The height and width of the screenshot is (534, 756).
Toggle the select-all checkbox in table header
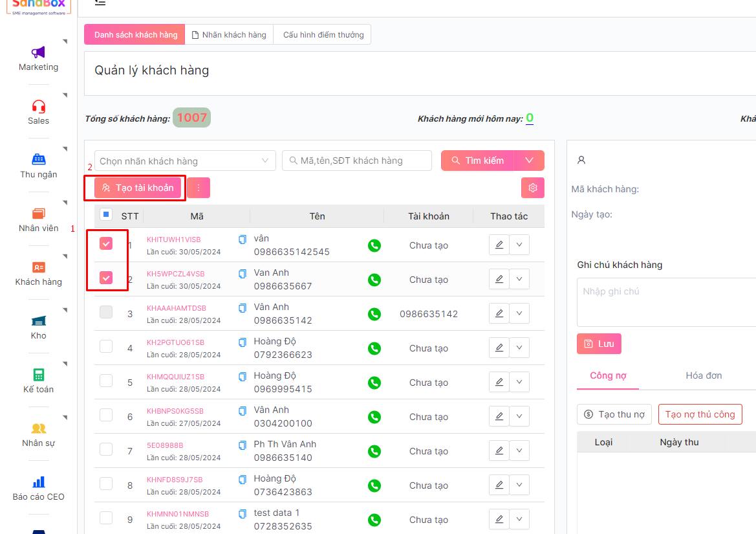[x=106, y=214]
